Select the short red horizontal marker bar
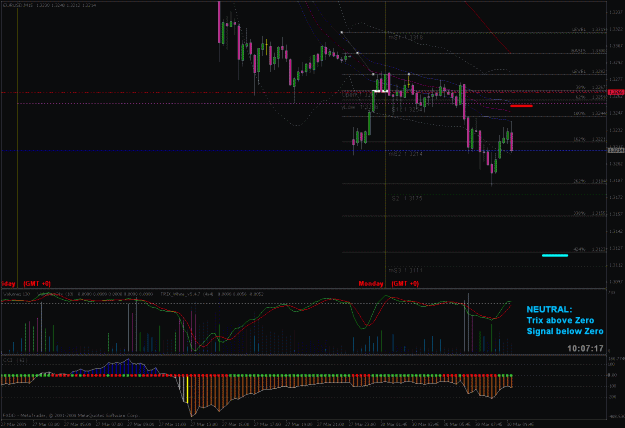This screenshot has width=625, height=428. click(x=521, y=106)
